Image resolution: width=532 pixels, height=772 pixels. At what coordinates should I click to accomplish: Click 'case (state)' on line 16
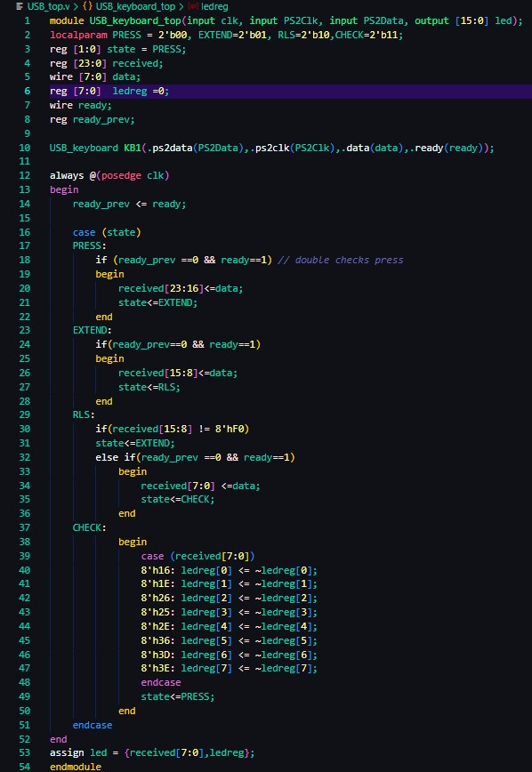click(107, 232)
